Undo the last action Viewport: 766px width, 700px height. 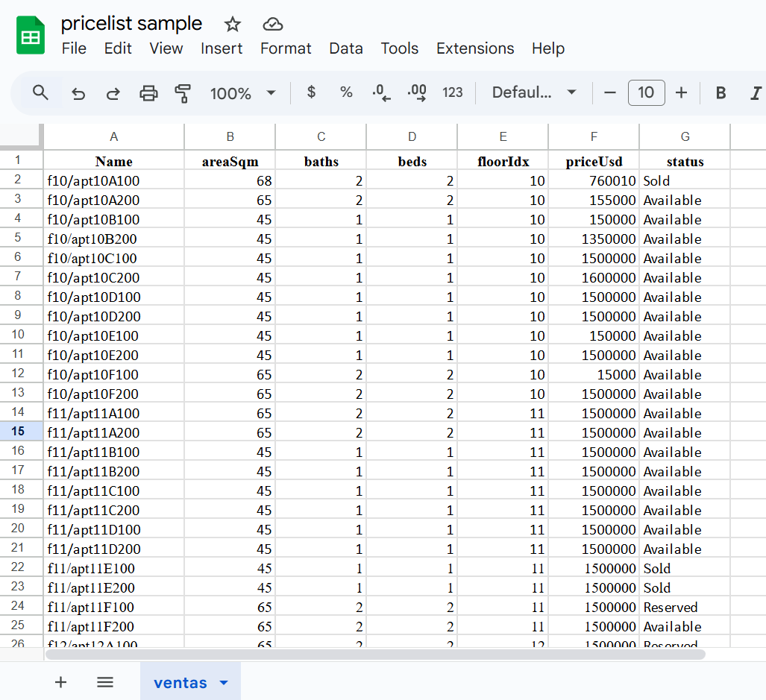click(x=78, y=92)
